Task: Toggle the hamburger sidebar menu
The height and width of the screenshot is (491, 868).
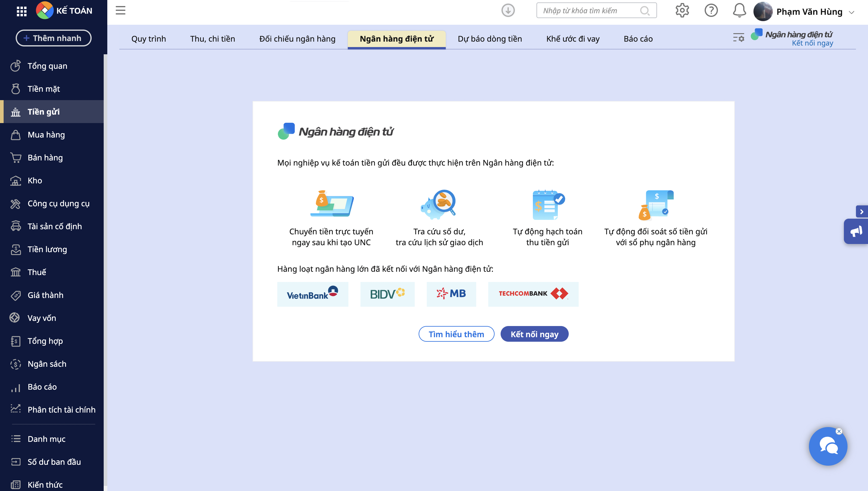Action: point(120,11)
